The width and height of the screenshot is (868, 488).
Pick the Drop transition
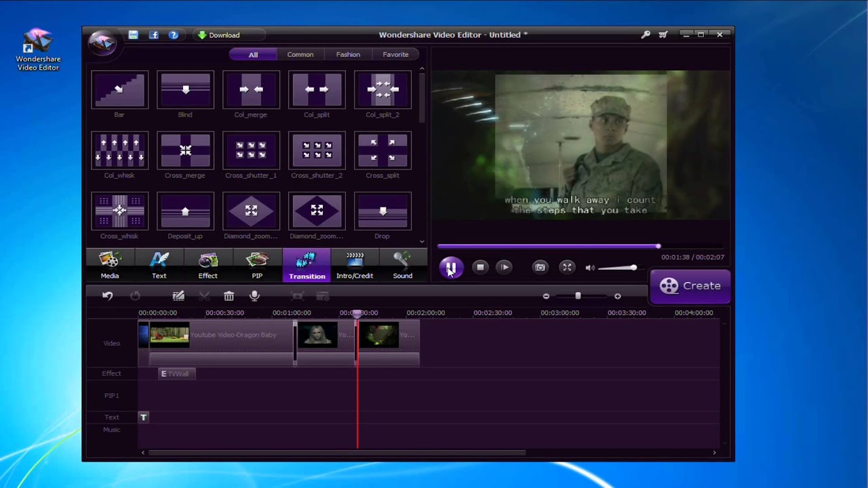[x=382, y=211]
